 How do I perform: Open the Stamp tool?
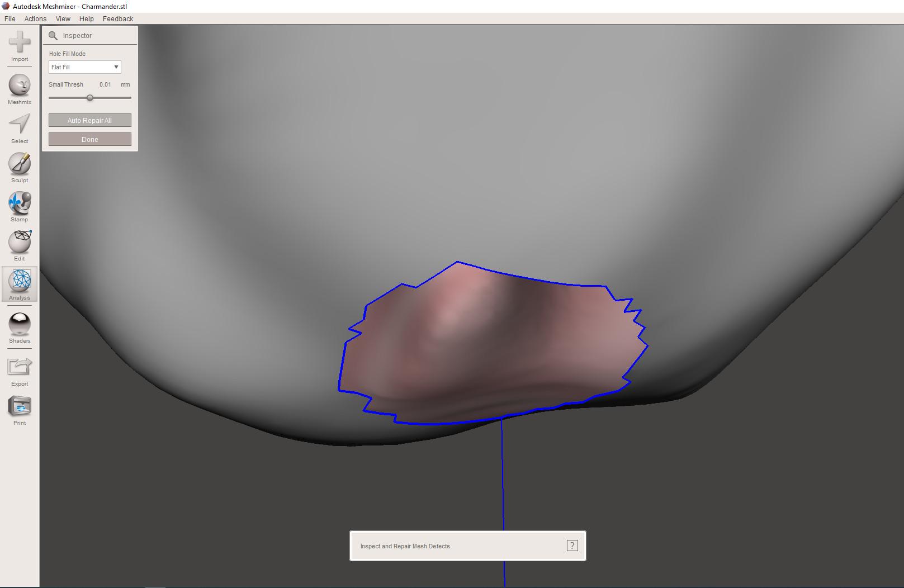[x=20, y=206]
